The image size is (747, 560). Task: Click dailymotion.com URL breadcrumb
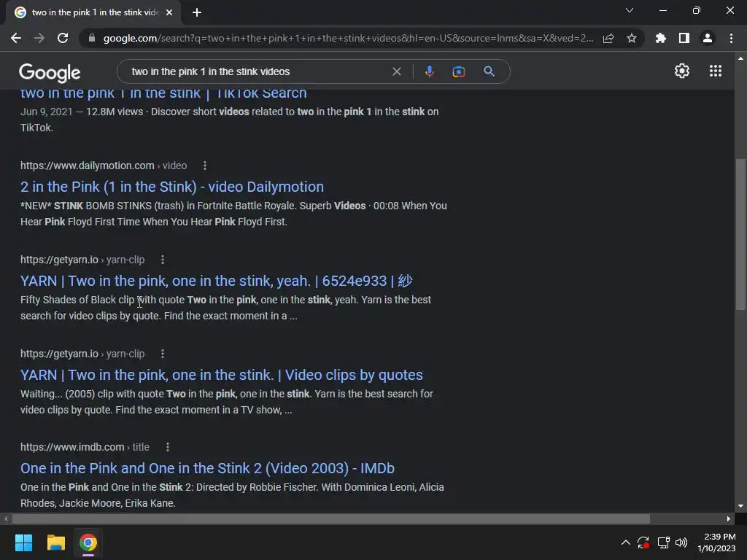pyautogui.click(x=104, y=166)
